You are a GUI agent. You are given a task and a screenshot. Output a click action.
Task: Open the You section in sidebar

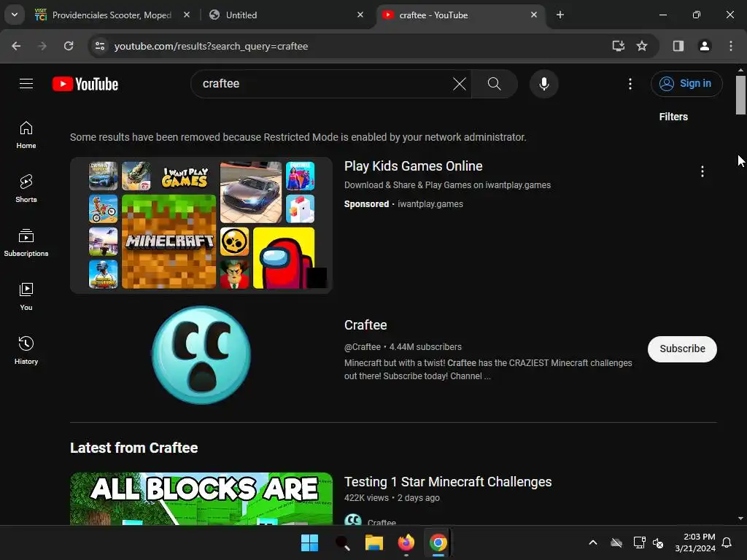[26, 296]
